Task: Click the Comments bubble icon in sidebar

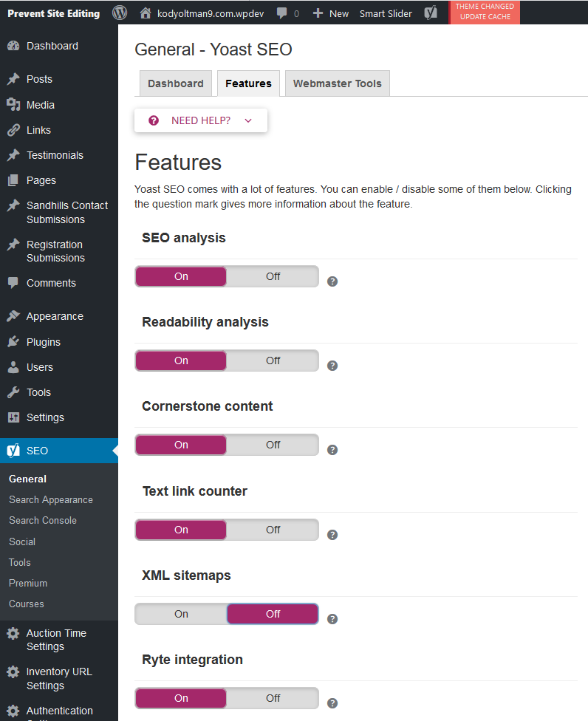Action: [13, 283]
